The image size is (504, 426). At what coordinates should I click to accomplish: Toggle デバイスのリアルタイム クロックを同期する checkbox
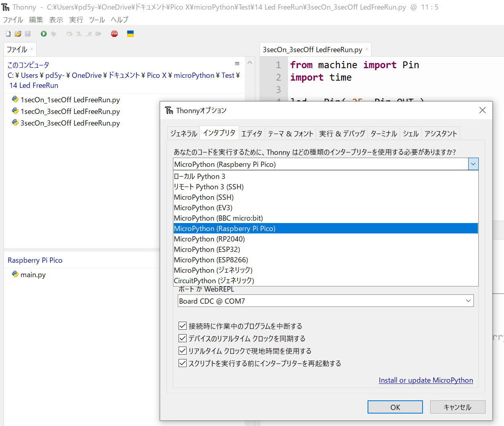(x=183, y=338)
